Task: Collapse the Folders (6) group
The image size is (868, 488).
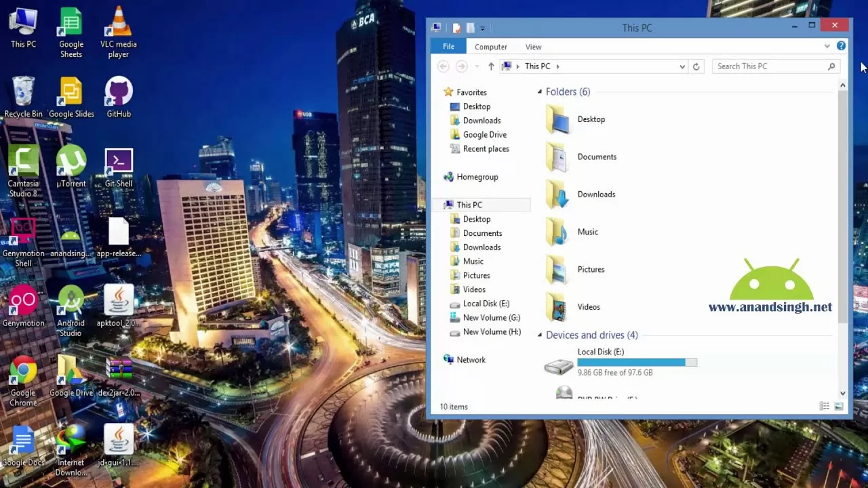Action: pos(540,91)
